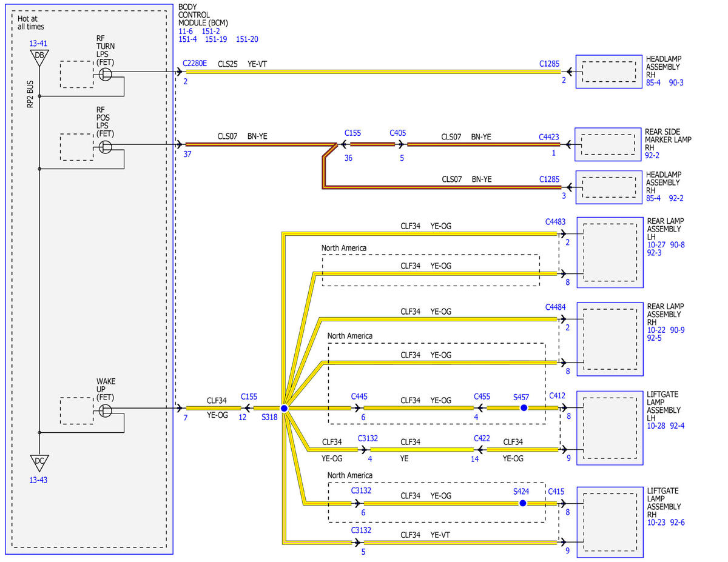
Task: Open page reference 13-43
Action: coord(38,480)
